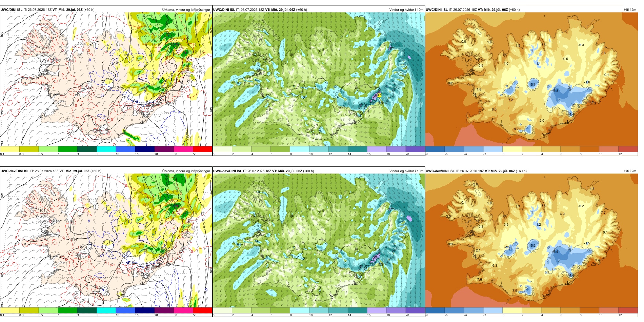Click the -5.1 temperature label on the top map

coord(532,85)
